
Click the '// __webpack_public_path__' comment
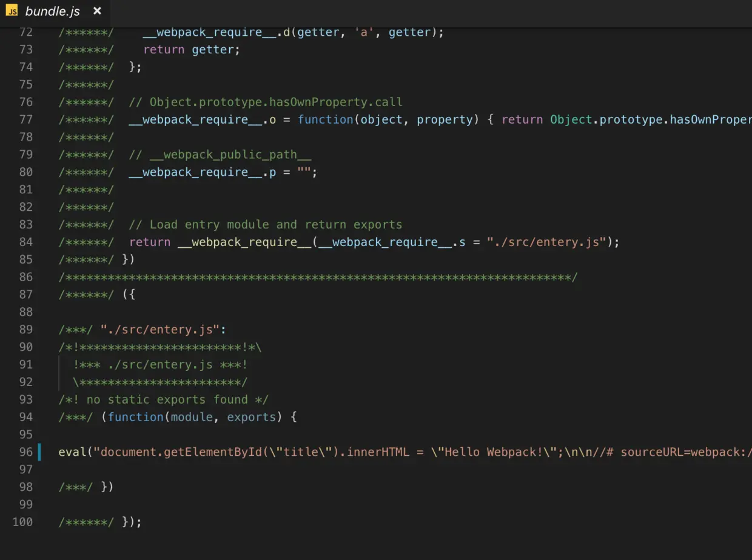[x=220, y=155]
